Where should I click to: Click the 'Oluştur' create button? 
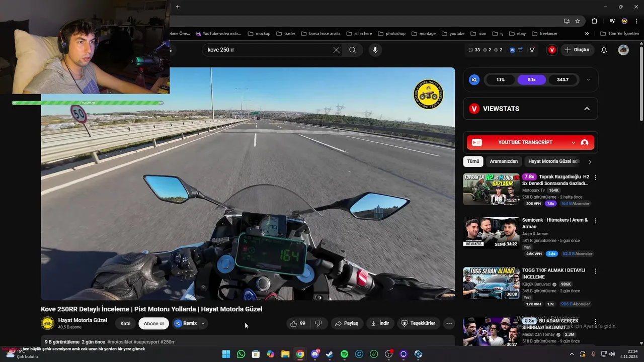(577, 50)
